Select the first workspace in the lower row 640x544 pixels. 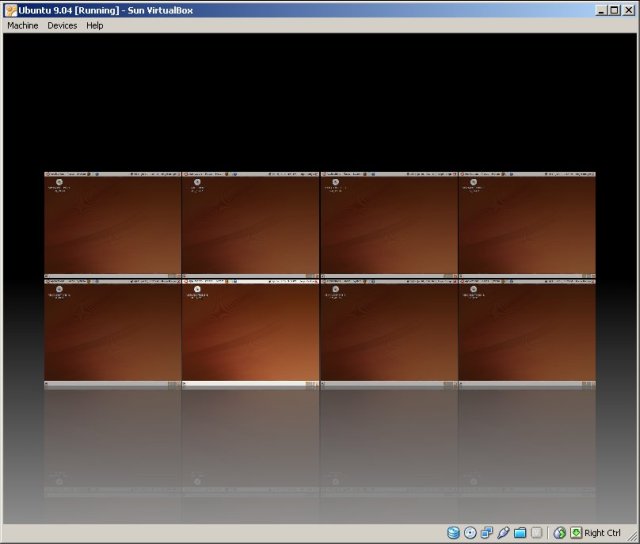coord(112,333)
